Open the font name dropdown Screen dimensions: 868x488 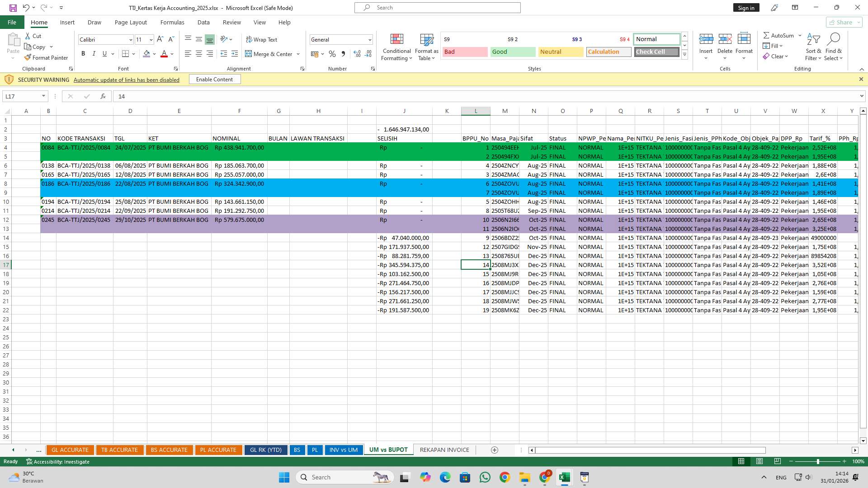click(x=131, y=39)
